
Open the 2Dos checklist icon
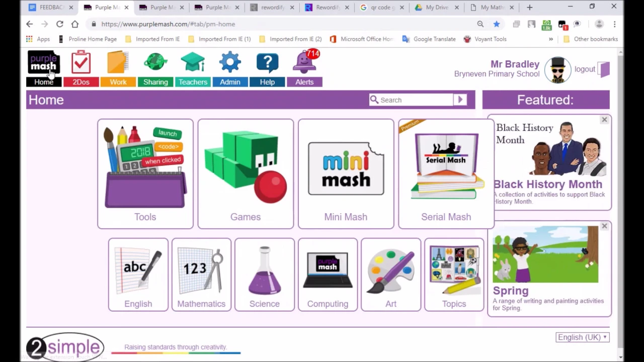tap(81, 62)
